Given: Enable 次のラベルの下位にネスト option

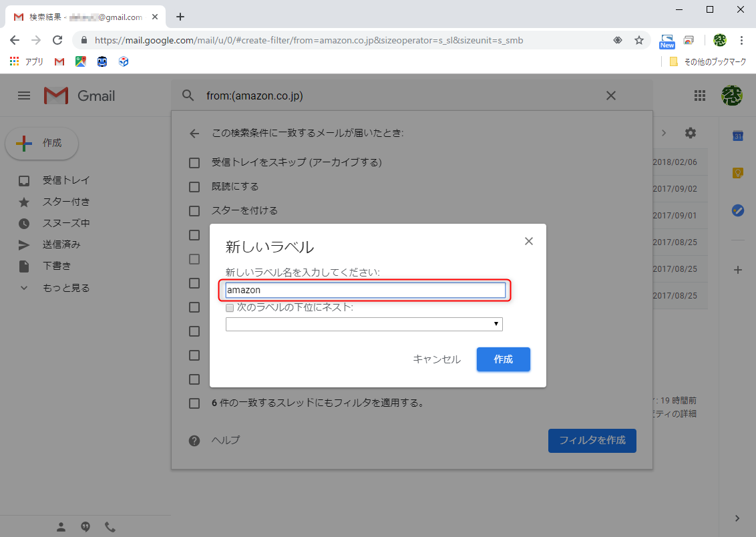Looking at the screenshot, I should [x=230, y=308].
